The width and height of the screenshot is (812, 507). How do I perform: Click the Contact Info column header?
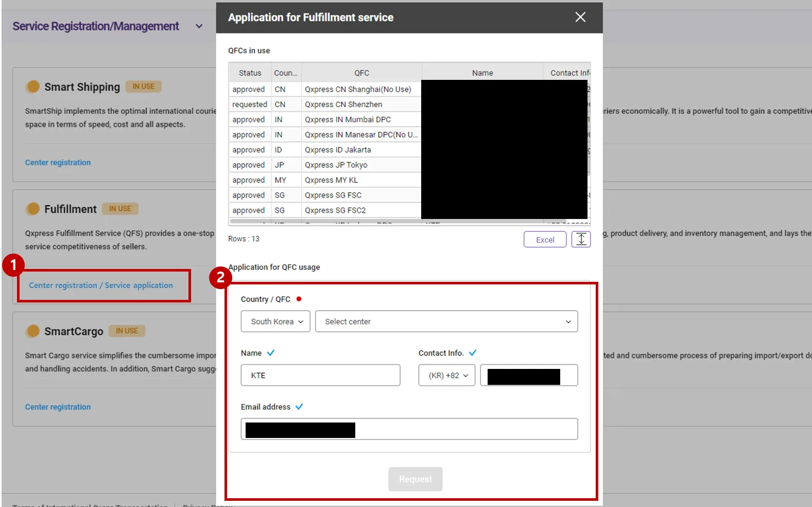coord(567,73)
